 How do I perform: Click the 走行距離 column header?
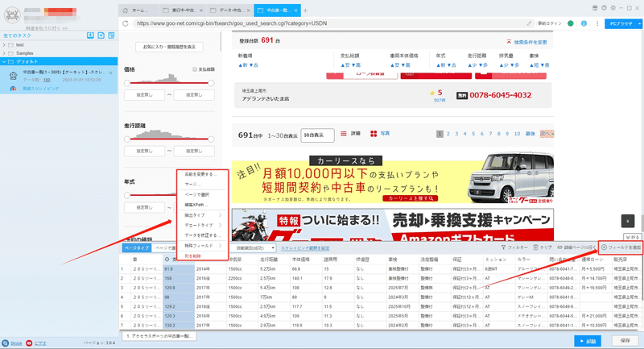tap(269, 260)
